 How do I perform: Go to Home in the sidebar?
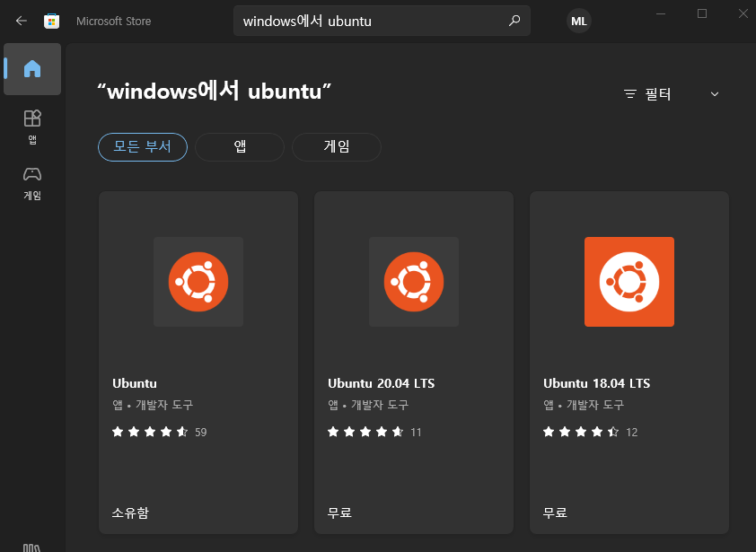click(32, 69)
